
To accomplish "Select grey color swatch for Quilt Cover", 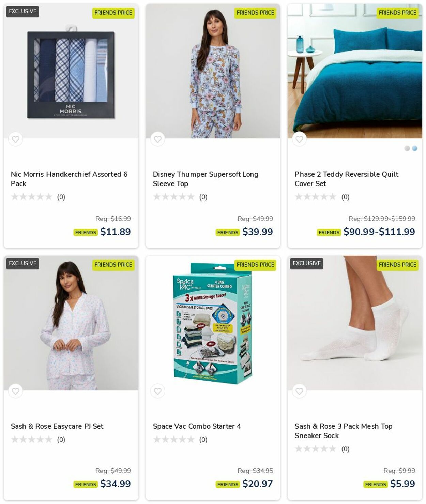I will pos(407,148).
